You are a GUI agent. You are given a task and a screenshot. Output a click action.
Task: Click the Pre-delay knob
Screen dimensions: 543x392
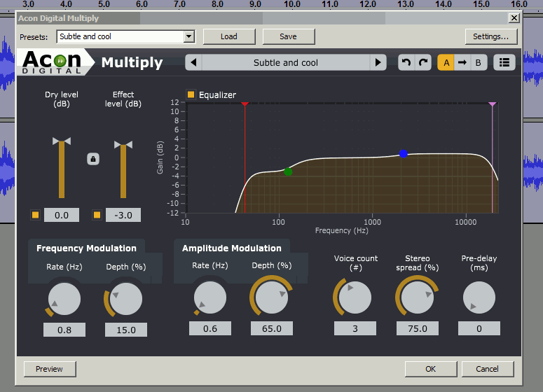(479, 297)
